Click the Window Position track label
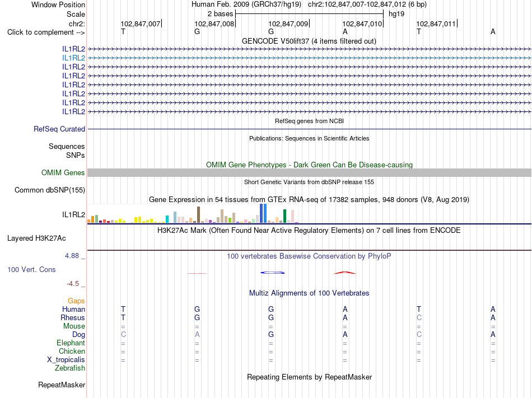The width and height of the screenshot is (532, 398). tap(58, 4)
